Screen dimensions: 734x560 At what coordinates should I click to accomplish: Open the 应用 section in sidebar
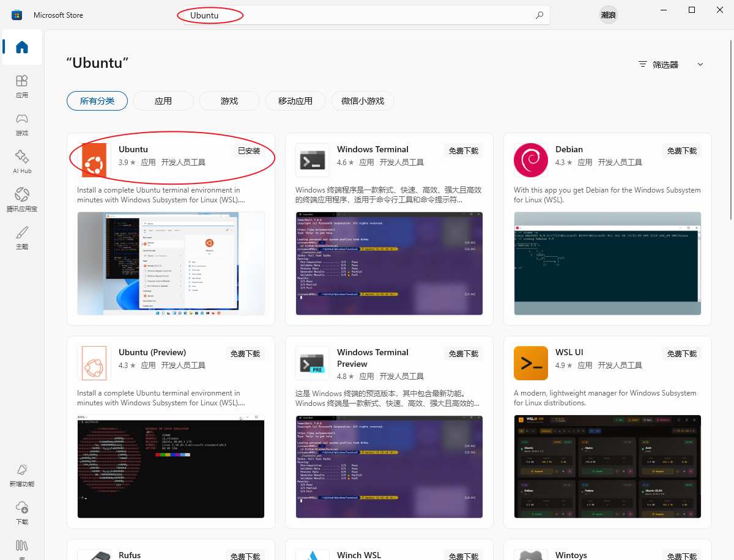click(x=22, y=86)
